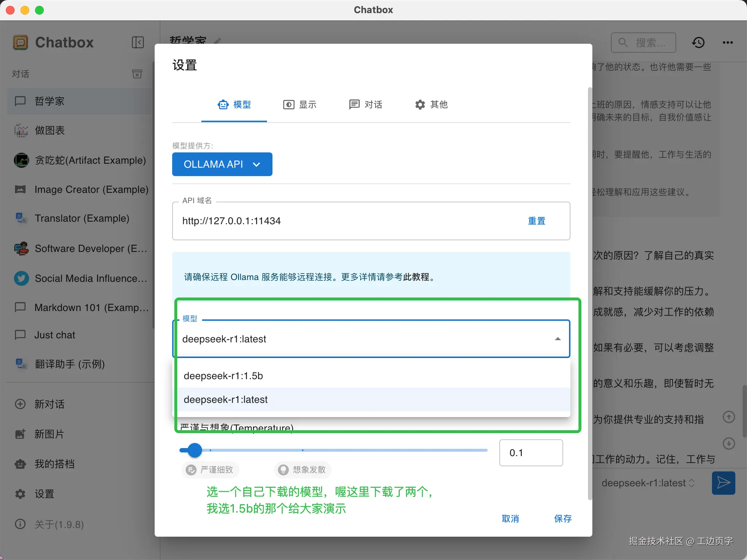Open the OLLAMA API provider dropdown

click(222, 164)
